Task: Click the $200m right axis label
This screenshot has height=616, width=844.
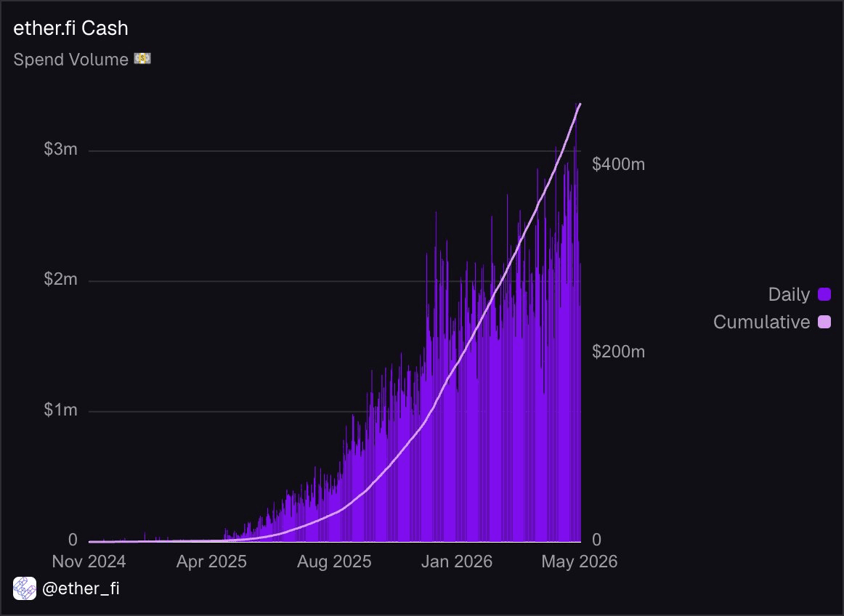Action: click(x=618, y=352)
